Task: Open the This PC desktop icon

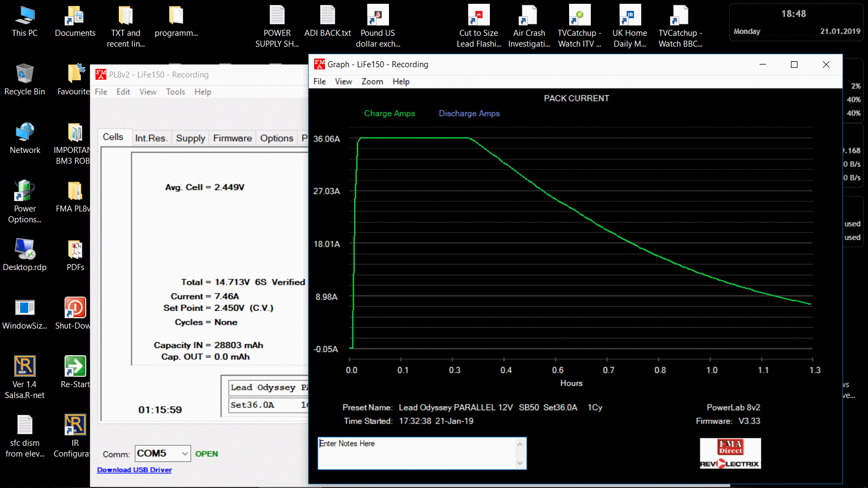Action: click(24, 16)
